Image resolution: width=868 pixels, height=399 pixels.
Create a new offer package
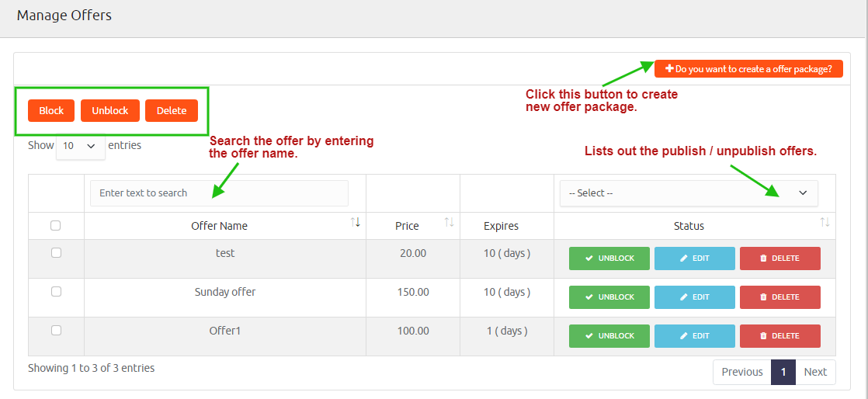click(x=748, y=69)
